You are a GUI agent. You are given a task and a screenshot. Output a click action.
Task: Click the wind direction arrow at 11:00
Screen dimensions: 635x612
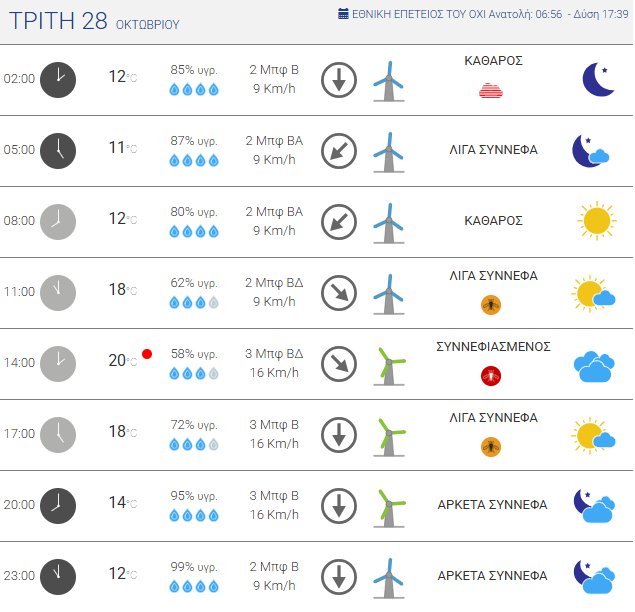point(339,293)
